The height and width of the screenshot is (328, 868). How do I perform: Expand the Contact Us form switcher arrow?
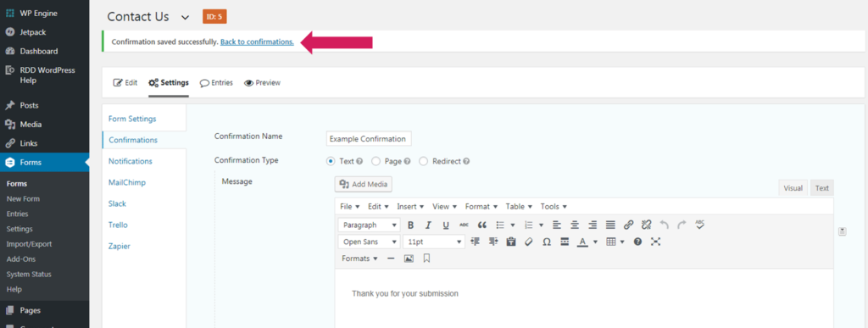click(x=186, y=17)
